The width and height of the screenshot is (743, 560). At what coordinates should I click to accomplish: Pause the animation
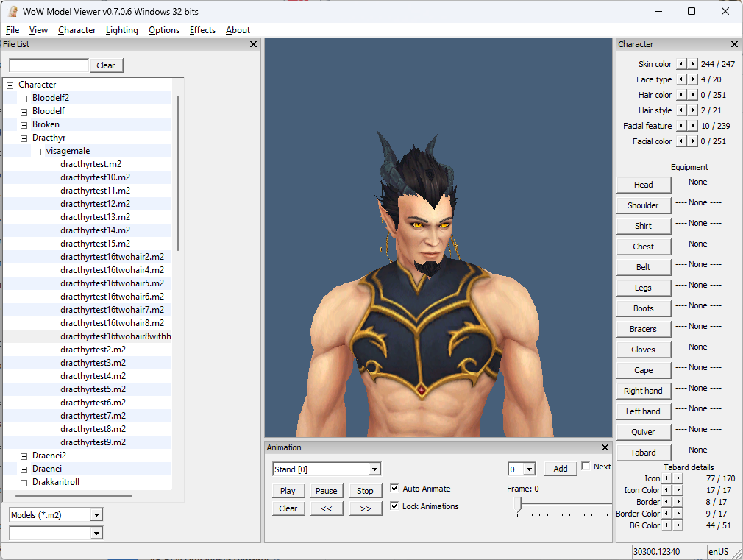pyautogui.click(x=327, y=490)
